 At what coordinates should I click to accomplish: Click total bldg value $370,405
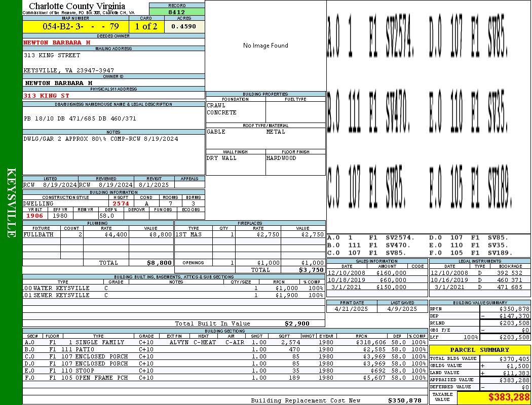(x=514, y=359)
